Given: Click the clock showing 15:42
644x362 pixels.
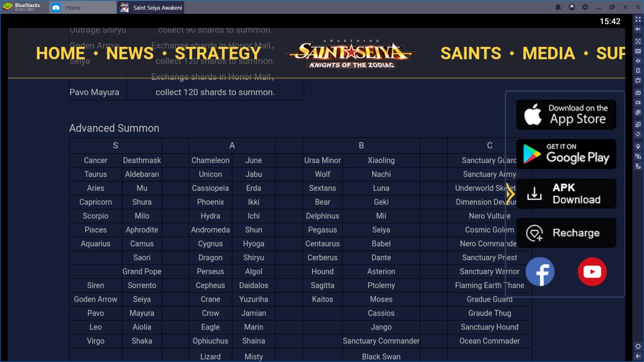Looking at the screenshot, I should (610, 21).
